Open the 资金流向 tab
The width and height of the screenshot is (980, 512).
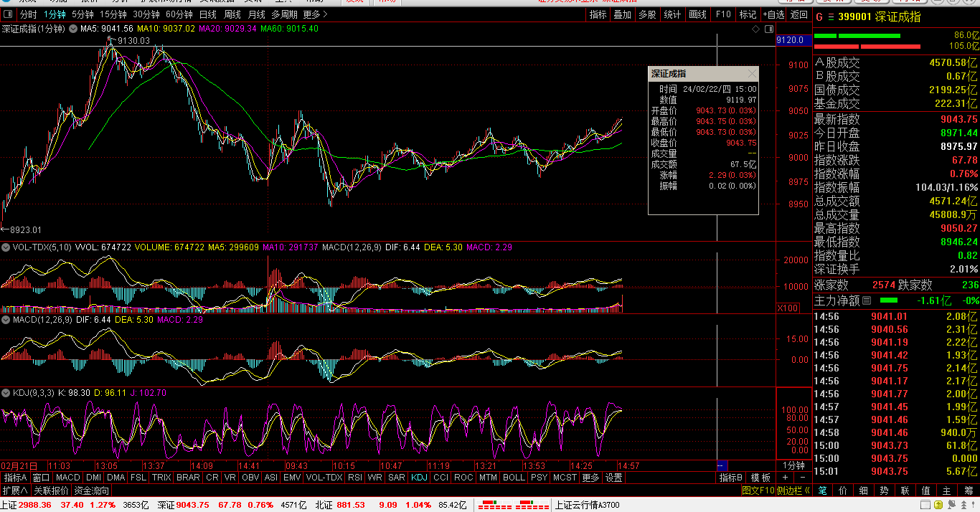(x=92, y=491)
